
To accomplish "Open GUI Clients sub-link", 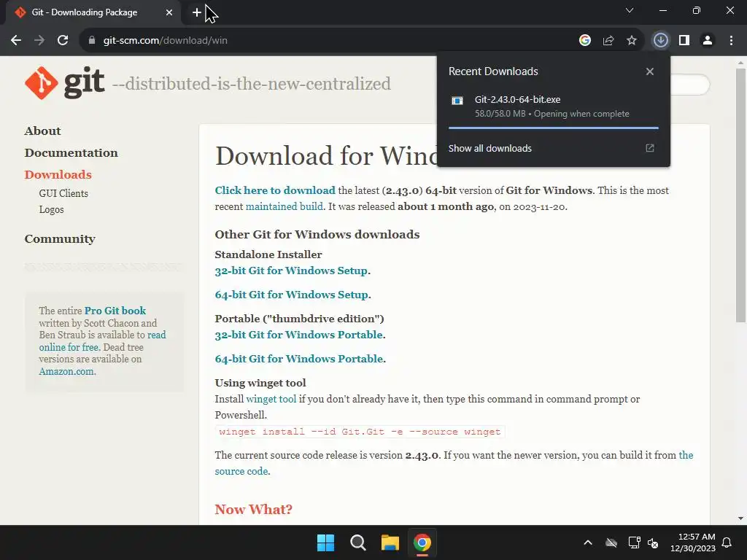I will tap(63, 193).
